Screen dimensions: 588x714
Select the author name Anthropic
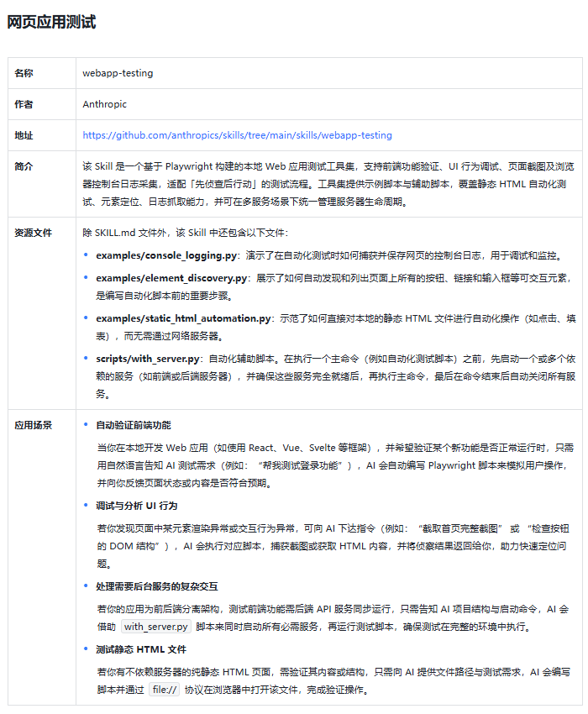pos(104,104)
